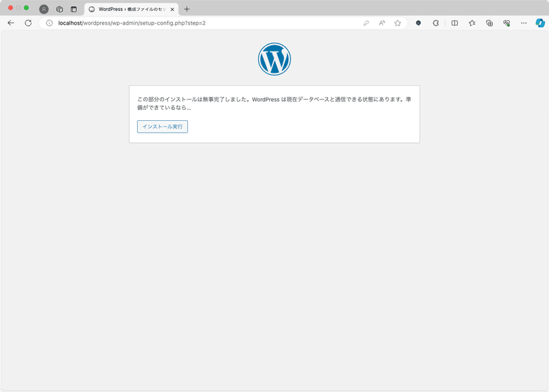
Task: Close the WordPress tab
Action: pos(172,10)
